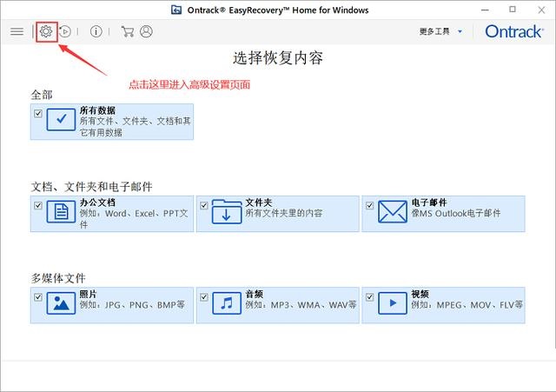Click the 办公文档 document icon
Viewport: 556px width, 392px height.
click(61, 211)
